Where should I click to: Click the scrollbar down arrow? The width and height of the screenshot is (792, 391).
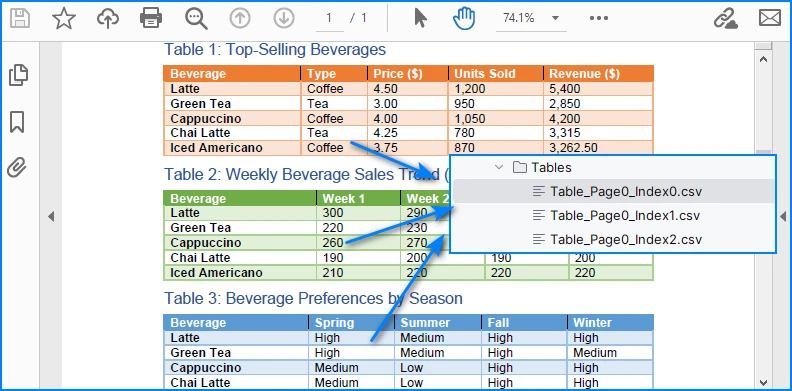764,383
